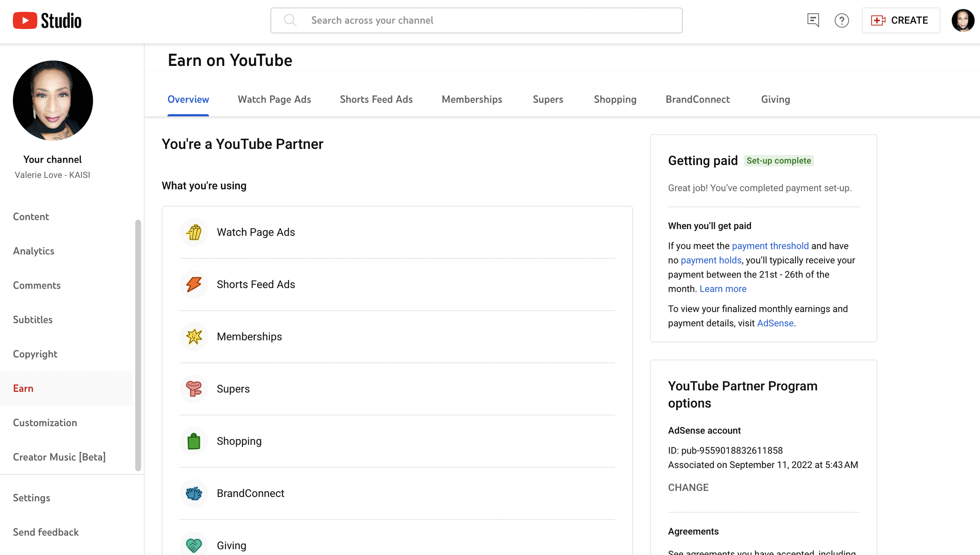
Task: Click the Supers heart icon
Action: tap(194, 388)
